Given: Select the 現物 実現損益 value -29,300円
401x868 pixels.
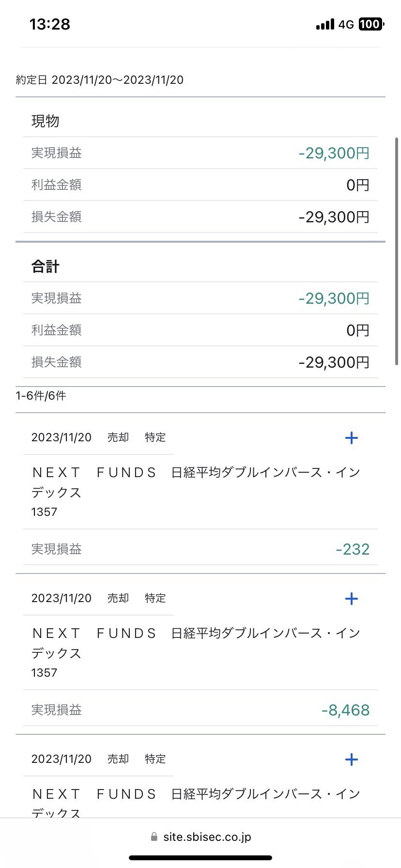Looking at the screenshot, I should [x=334, y=153].
